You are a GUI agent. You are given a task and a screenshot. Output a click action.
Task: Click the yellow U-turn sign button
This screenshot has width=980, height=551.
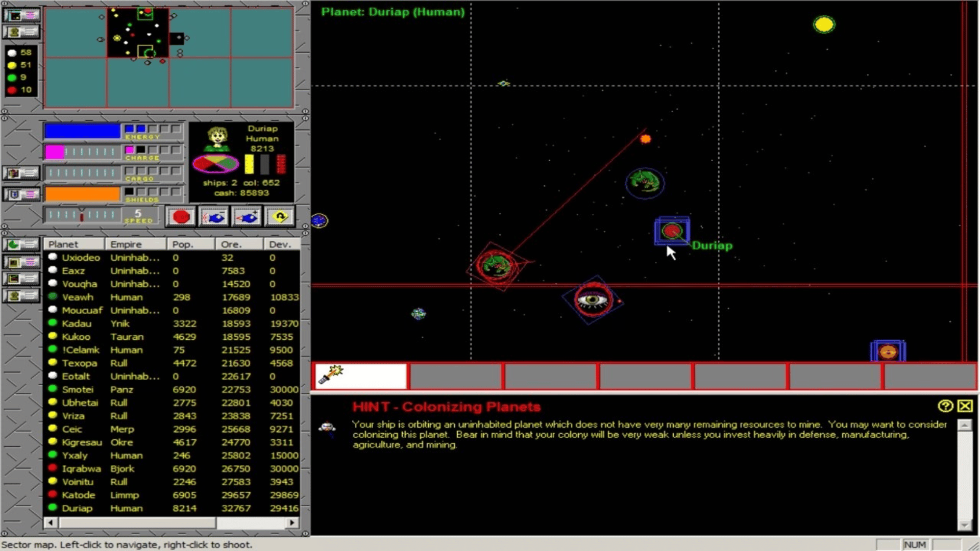(x=280, y=217)
